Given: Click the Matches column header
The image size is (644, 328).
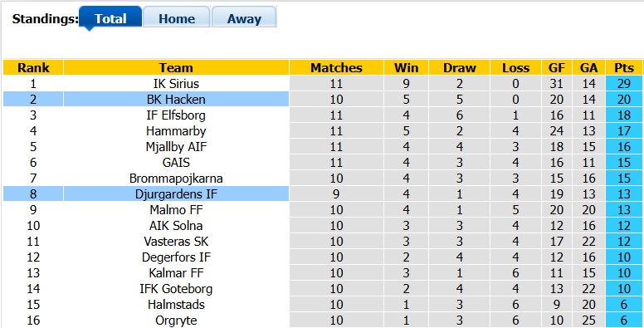Looking at the screenshot, I should point(336,67).
